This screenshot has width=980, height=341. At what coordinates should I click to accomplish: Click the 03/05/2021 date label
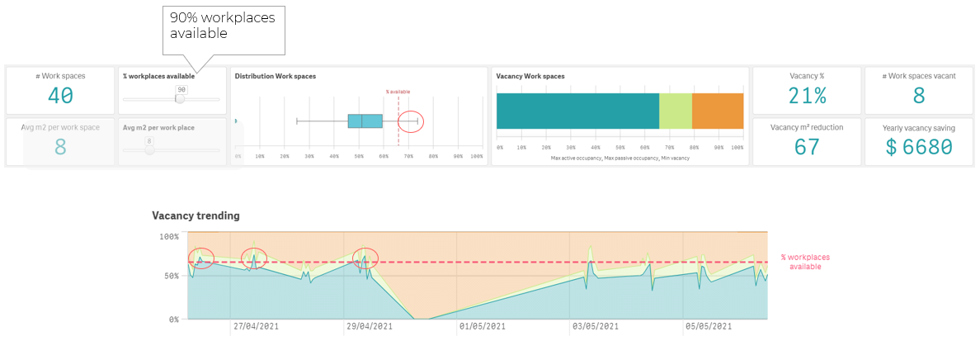point(595,327)
